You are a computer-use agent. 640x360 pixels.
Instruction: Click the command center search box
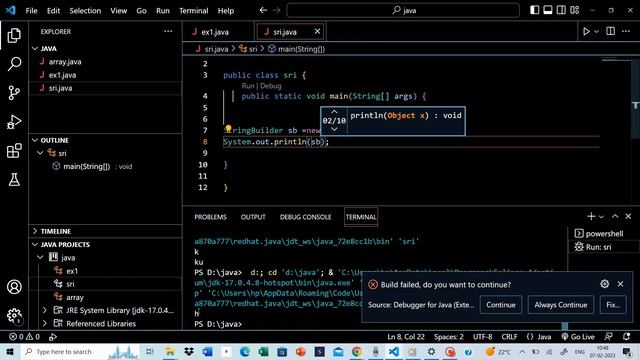(x=403, y=10)
